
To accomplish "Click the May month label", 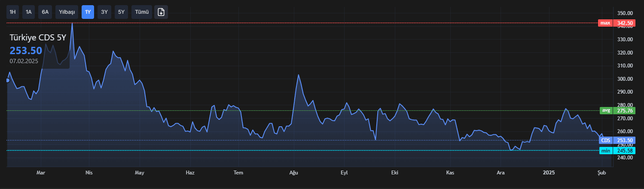I will pyautogui.click(x=140, y=173).
